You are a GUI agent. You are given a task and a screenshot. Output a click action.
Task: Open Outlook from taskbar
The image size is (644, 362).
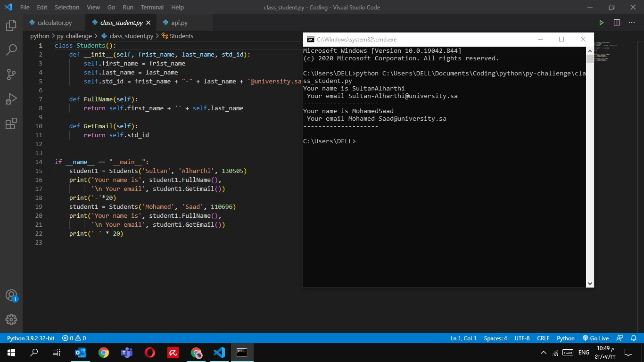pyautogui.click(x=81, y=353)
